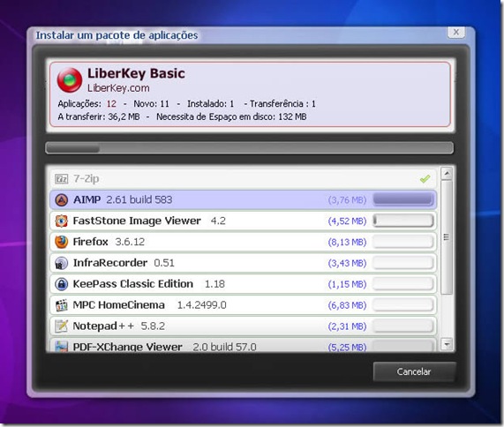Click MPC HomeCinema version "1.4.2499.0"

(x=202, y=305)
